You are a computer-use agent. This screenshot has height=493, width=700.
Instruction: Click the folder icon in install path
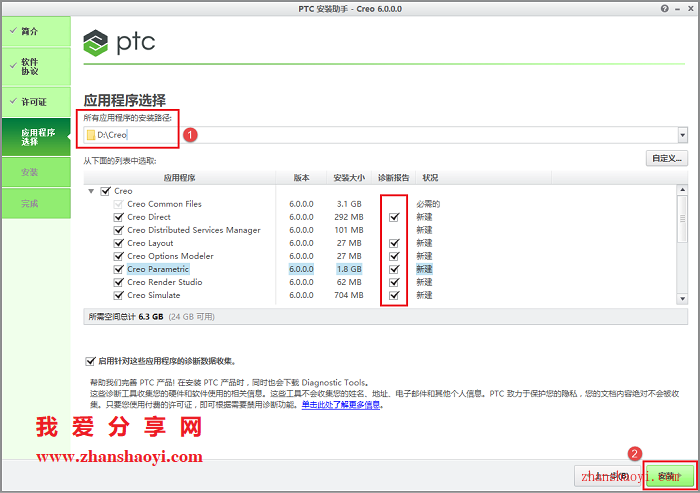[91, 135]
